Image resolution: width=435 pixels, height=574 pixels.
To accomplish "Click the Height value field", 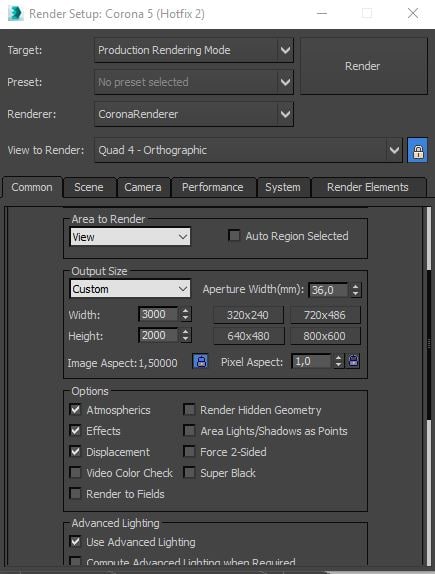I will click(x=158, y=335).
